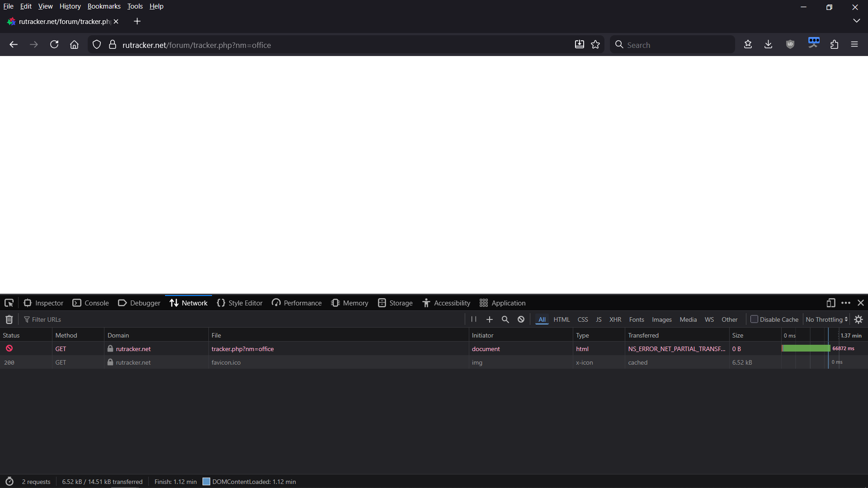Toggle the XHR request filter
Viewport: 868px width, 488px height.
pyautogui.click(x=615, y=319)
